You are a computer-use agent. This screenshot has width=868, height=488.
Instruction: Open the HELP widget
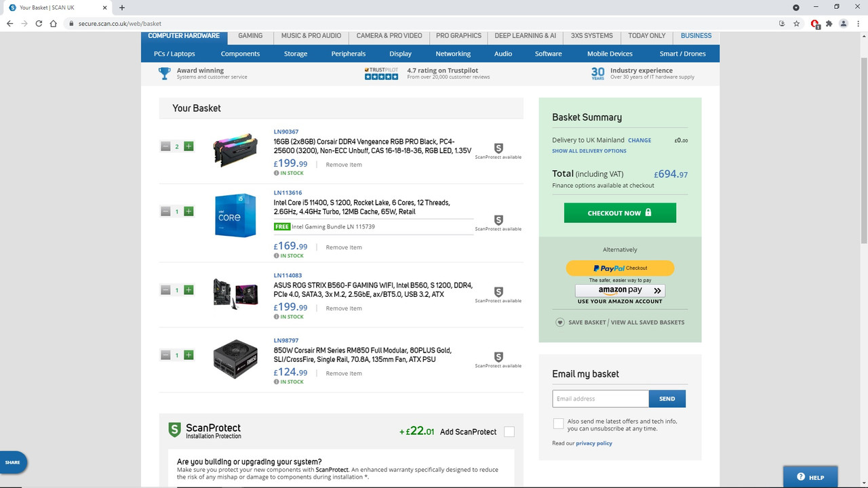pos(810,476)
